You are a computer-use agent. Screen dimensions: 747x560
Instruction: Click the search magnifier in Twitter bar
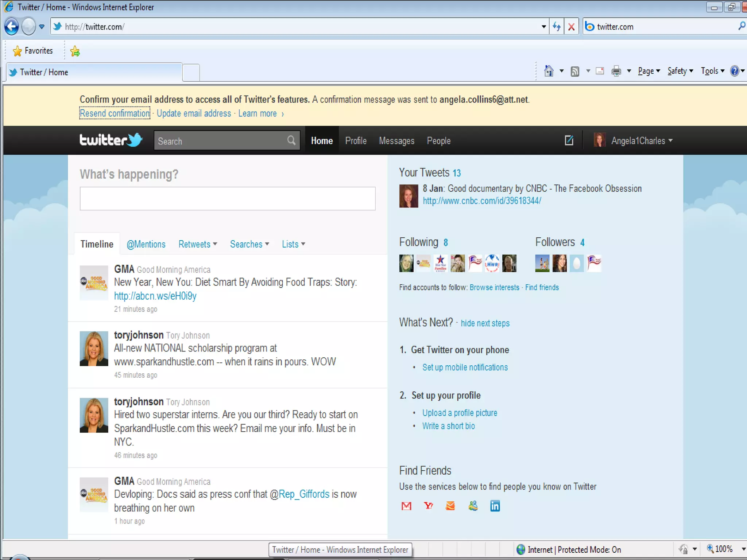click(291, 140)
